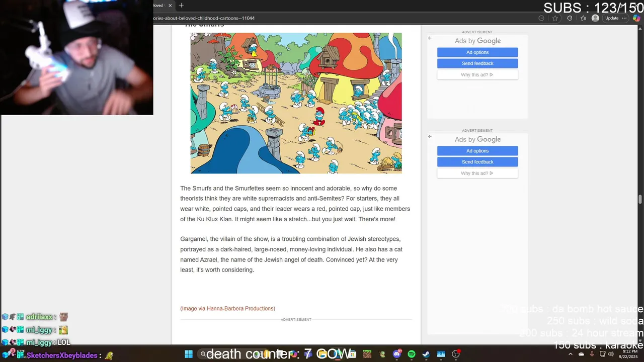Click Send feedback in the first ad panel
Screen dimensions: 644x362
click(477, 63)
